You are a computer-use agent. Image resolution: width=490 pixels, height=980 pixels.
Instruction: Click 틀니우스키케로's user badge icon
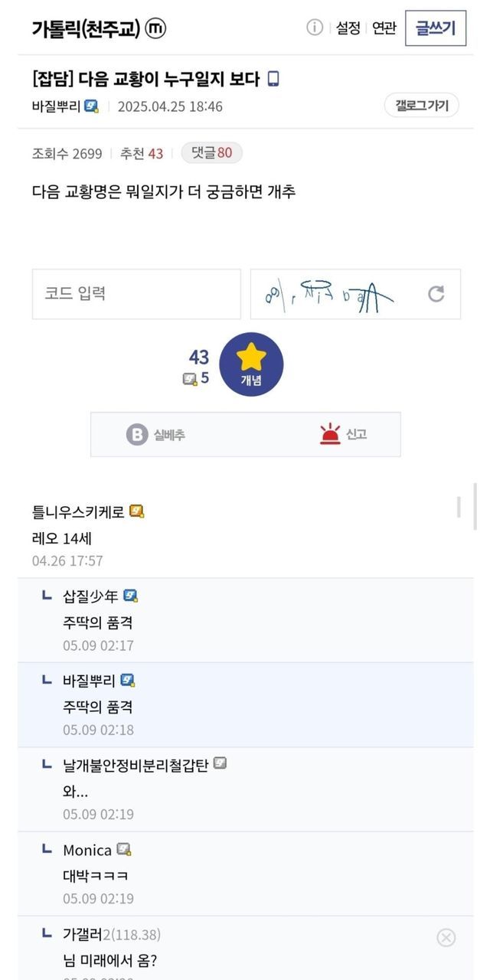136,511
